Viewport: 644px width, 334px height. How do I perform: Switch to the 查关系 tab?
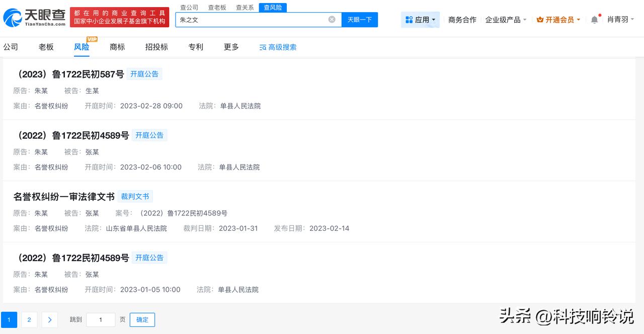[245, 7]
